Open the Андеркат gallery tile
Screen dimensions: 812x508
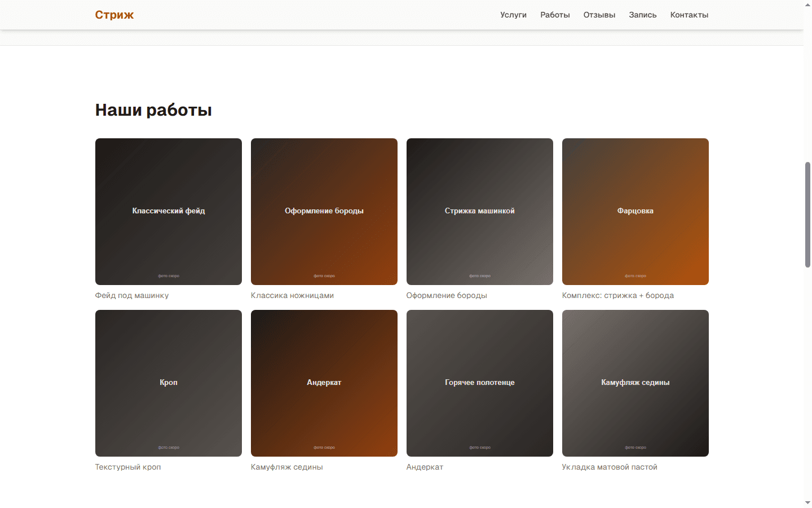click(324, 383)
